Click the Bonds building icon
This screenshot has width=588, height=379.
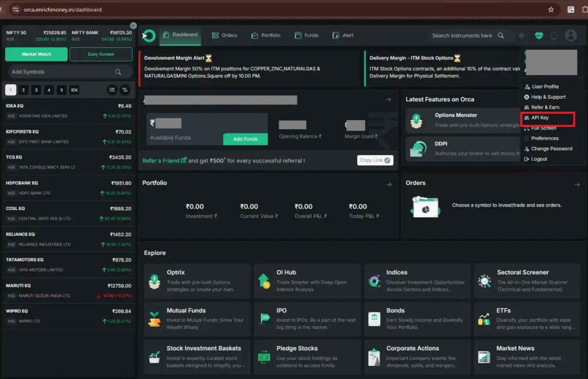[374, 319]
